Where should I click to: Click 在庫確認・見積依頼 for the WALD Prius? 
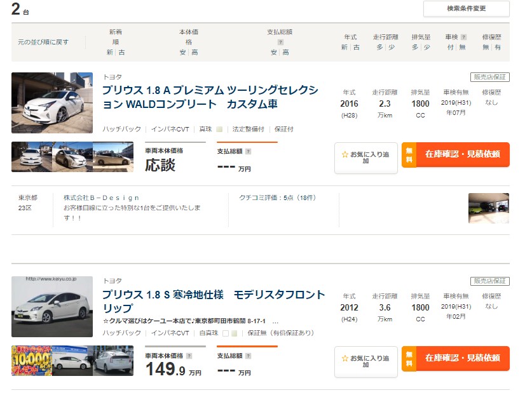point(456,154)
